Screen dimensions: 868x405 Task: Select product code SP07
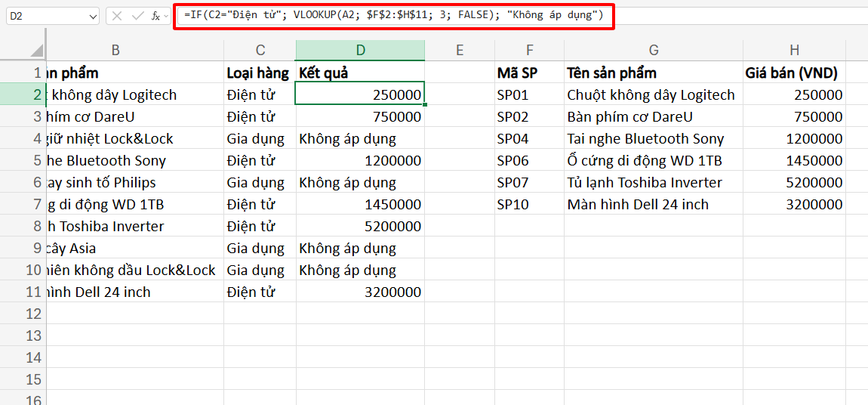(x=529, y=182)
